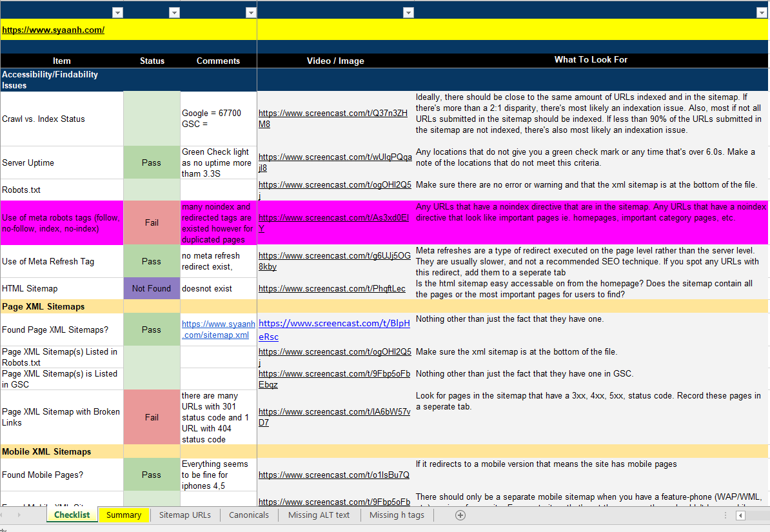Open filter dropdown above Comments column
The image size is (770, 532).
coord(251,12)
